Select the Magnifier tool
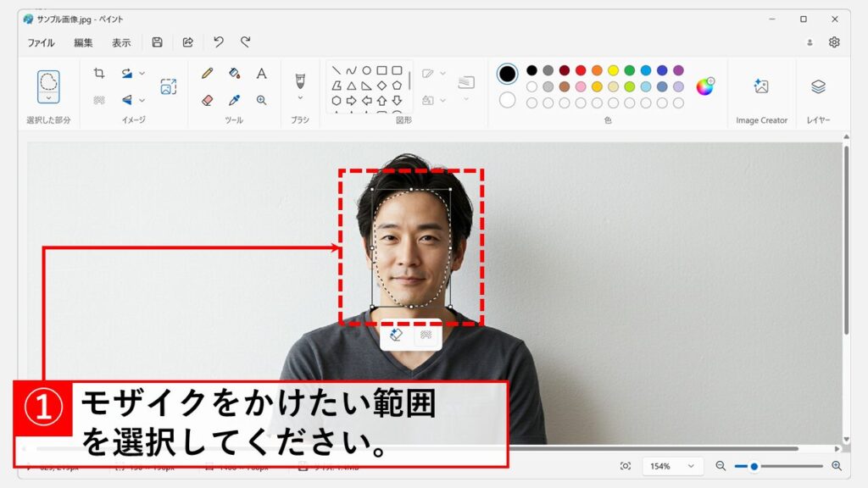Screen dimensions: 868x488 pyautogui.click(x=262, y=100)
